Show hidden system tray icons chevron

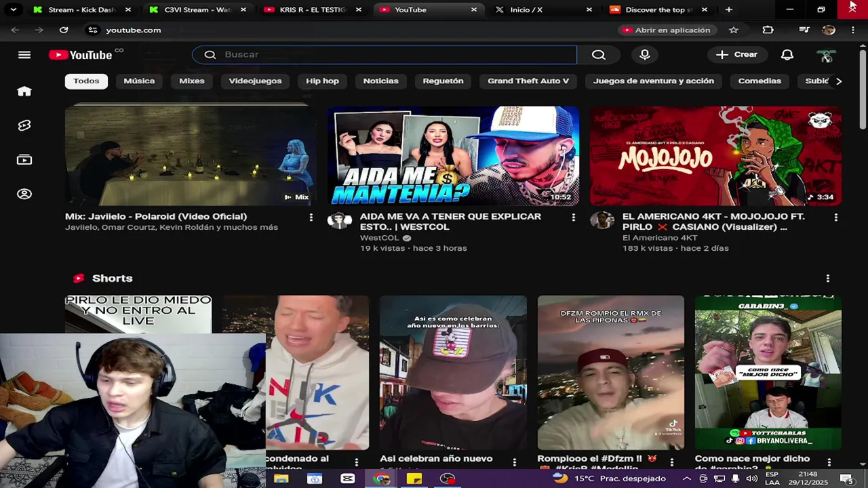(686, 479)
